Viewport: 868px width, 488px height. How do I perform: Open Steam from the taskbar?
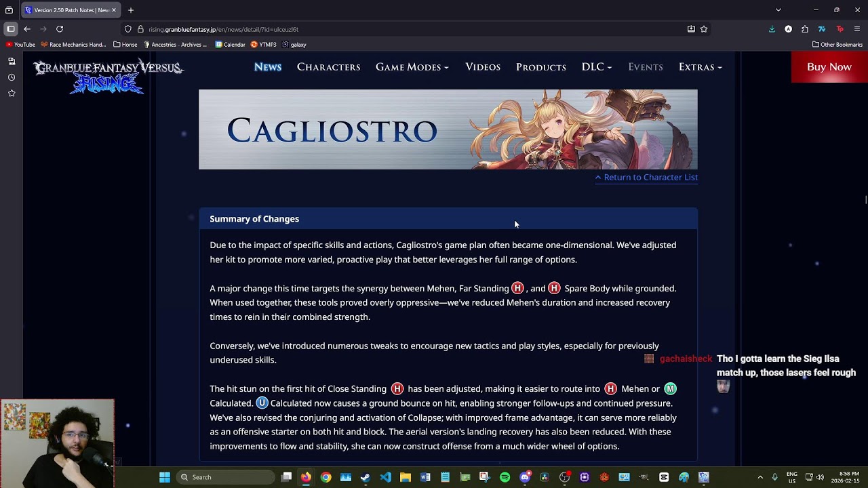pos(366,477)
